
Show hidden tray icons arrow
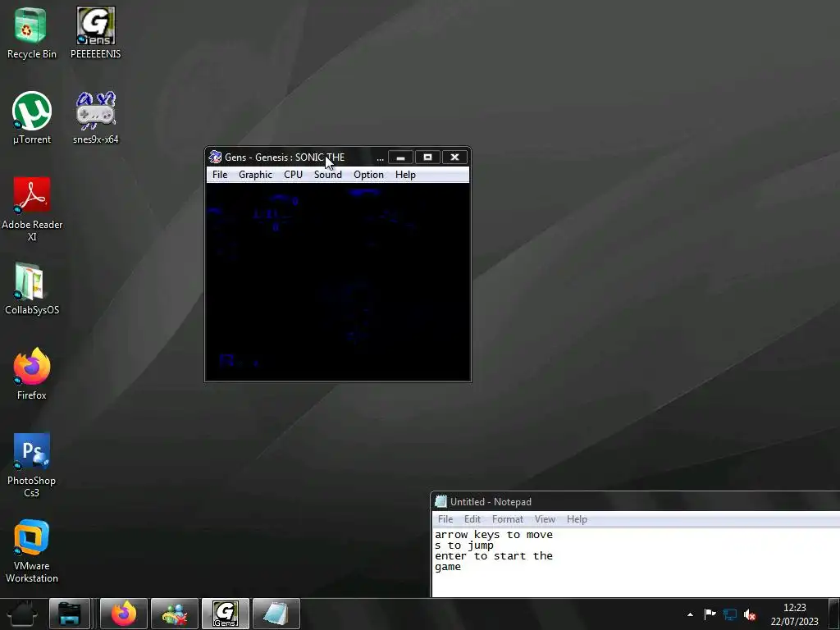tap(690, 614)
